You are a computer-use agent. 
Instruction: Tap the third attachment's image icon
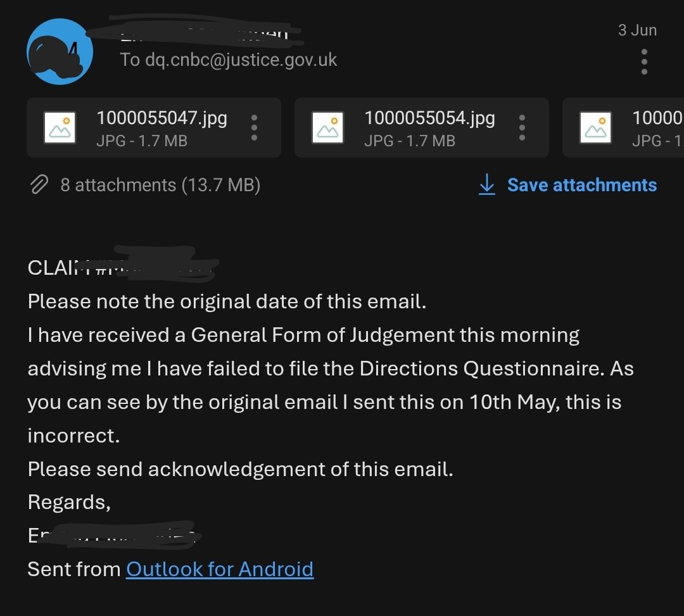(595, 128)
